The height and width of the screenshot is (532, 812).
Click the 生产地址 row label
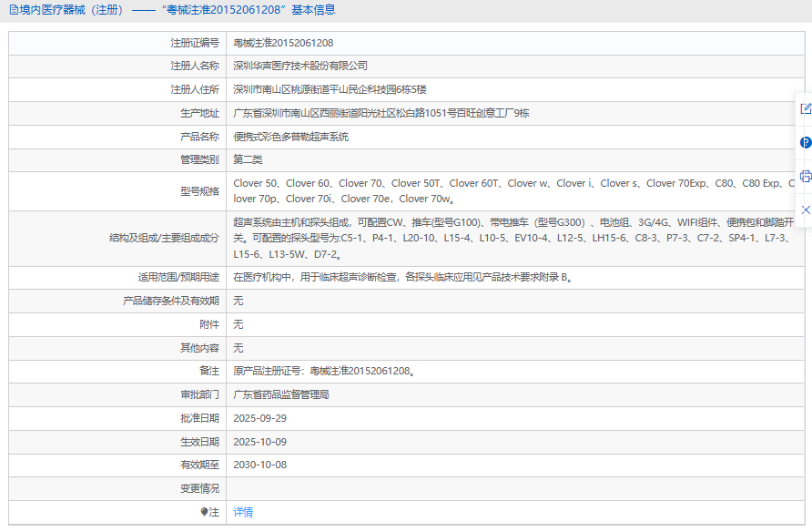[200, 113]
